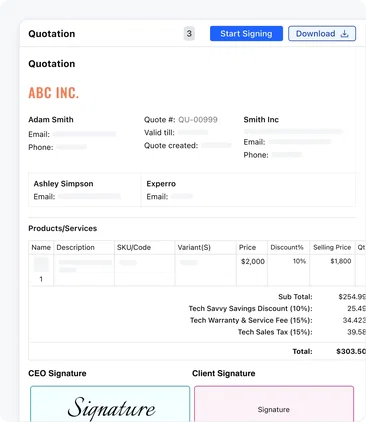Click the Client Signature heading
The height and width of the screenshot is (422, 366).
click(x=224, y=373)
